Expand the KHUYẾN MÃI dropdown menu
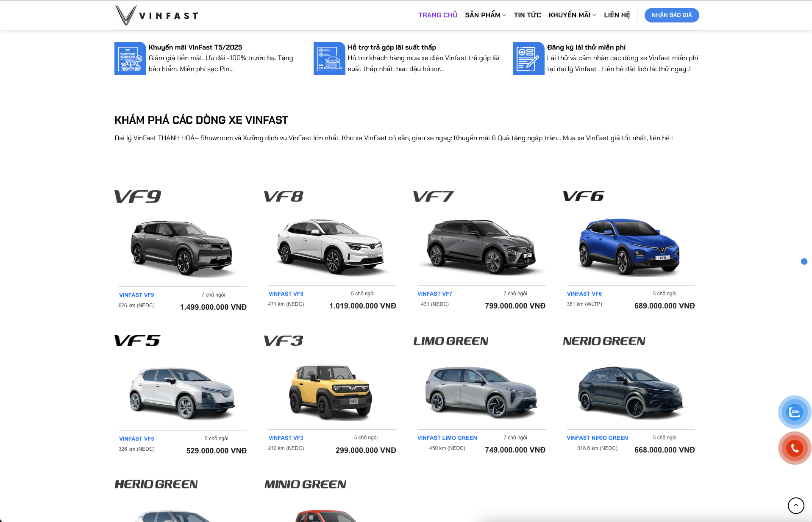This screenshot has height=522, width=812. [x=572, y=15]
